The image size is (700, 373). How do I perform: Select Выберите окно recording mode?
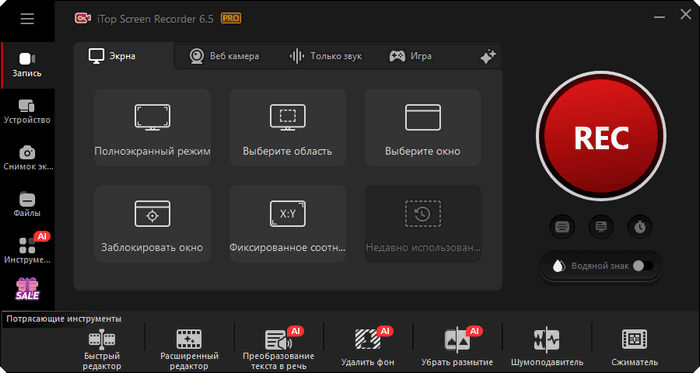(x=423, y=128)
